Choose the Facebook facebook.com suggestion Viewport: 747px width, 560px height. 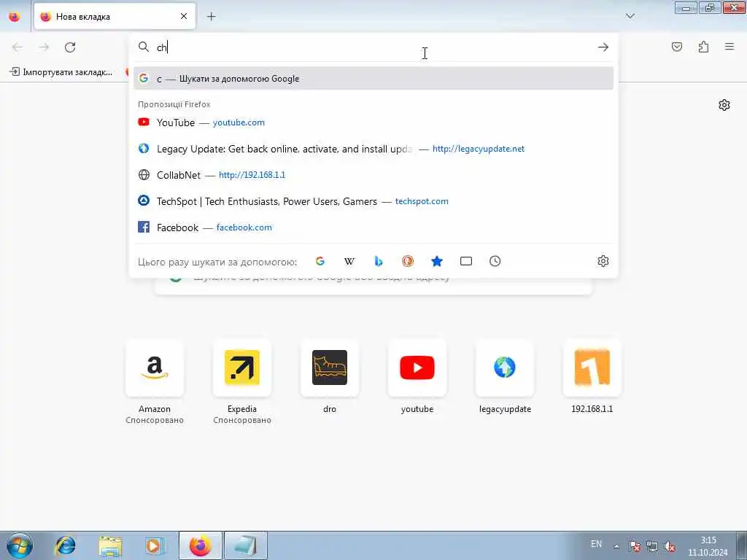click(x=373, y=227)
